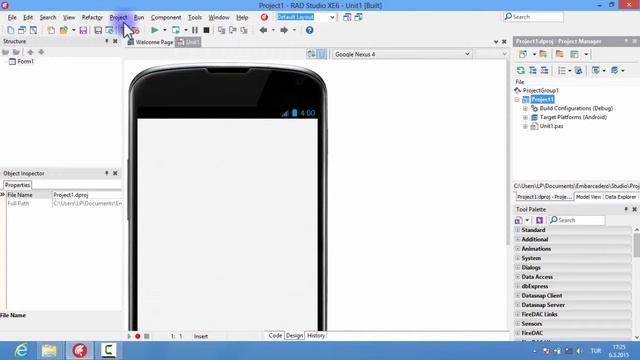640x360 pixels.
Task: Click the File Name value field Project1.dproj
Action: click(87, 195)
